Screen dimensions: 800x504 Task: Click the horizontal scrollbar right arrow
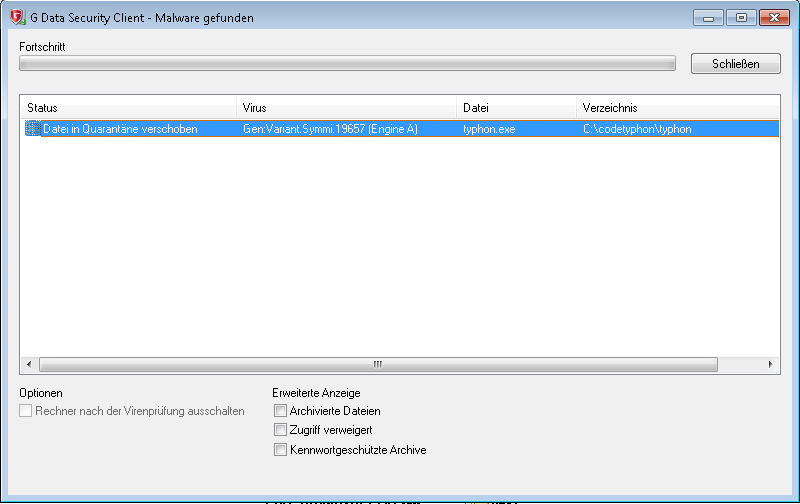pyautogui.click(x=770, y=364)
